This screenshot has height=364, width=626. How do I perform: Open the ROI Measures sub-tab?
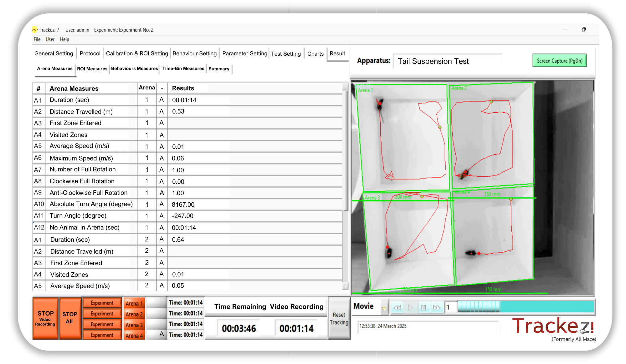click(92, 69)
